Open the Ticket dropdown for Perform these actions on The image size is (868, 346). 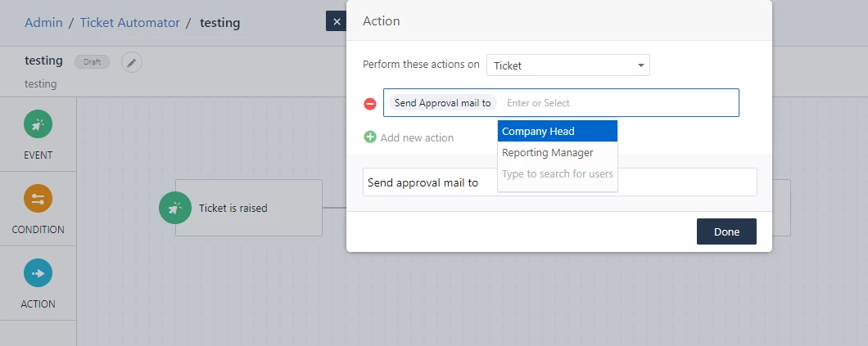pos(568,65)
